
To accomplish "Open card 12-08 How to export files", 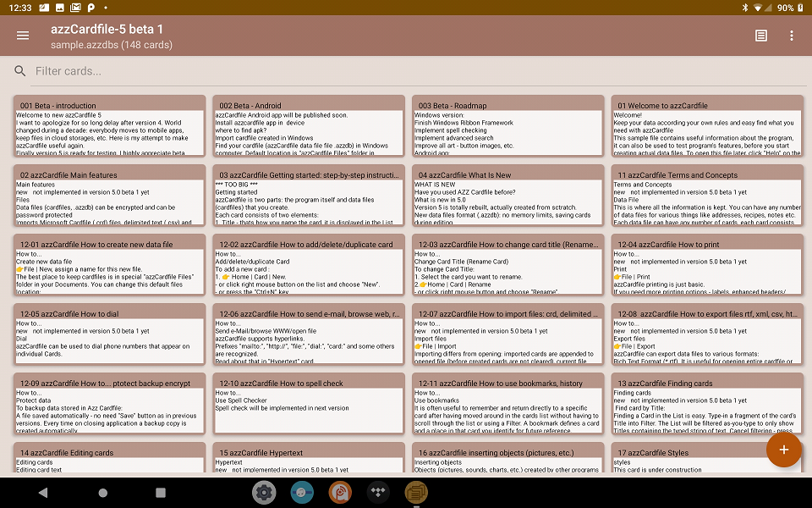I will [x=707, y=334].
